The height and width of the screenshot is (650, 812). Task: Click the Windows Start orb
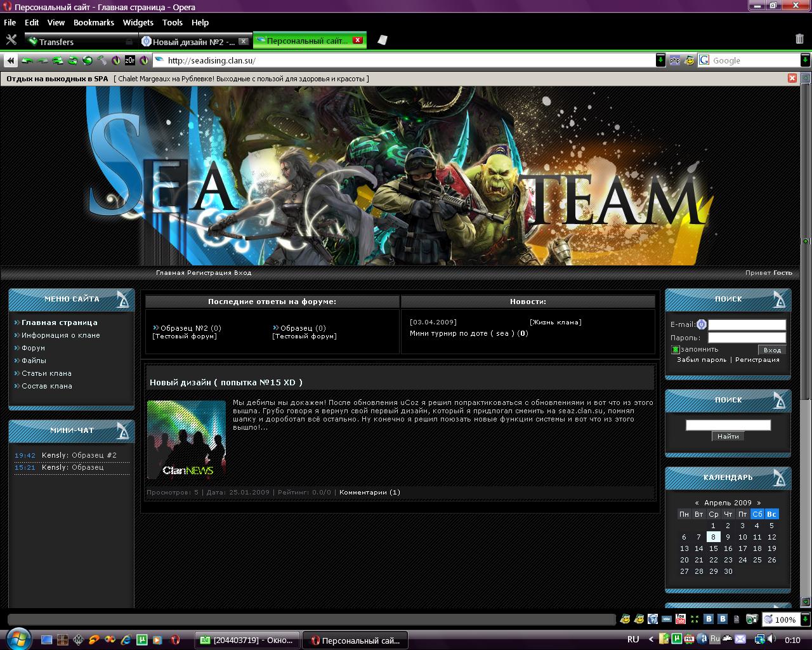19,638
